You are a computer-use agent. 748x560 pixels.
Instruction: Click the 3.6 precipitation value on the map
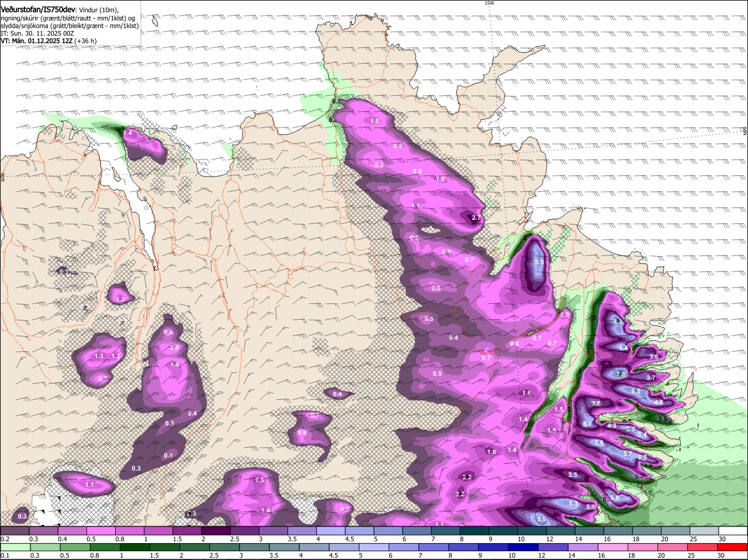tap(654, 357)
